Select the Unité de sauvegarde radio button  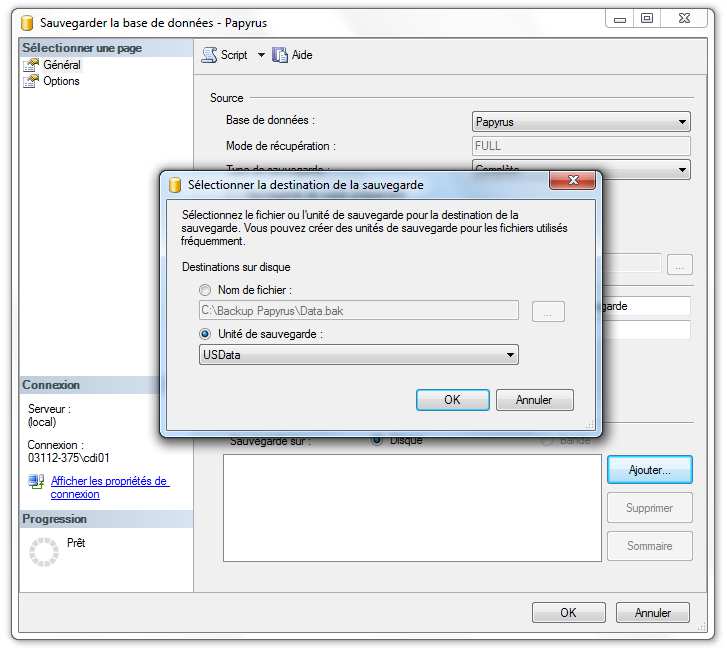[x=206, y=334]
